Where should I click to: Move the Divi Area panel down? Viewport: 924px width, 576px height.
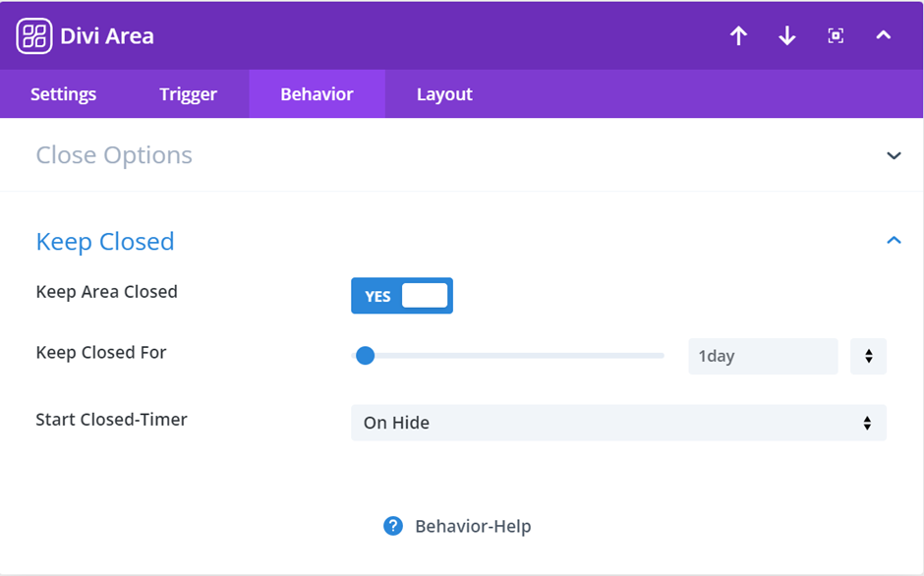[786, 36]
